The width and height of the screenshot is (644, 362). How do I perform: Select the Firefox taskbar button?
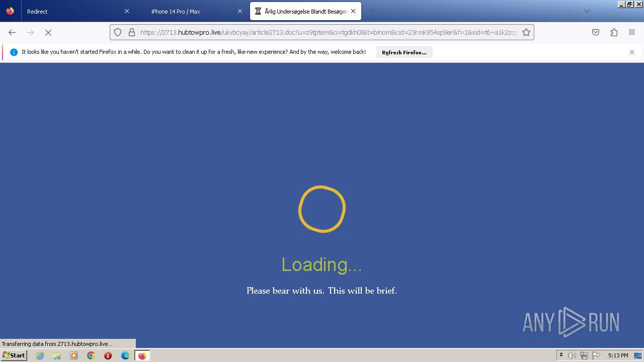(x=142, y=355)
